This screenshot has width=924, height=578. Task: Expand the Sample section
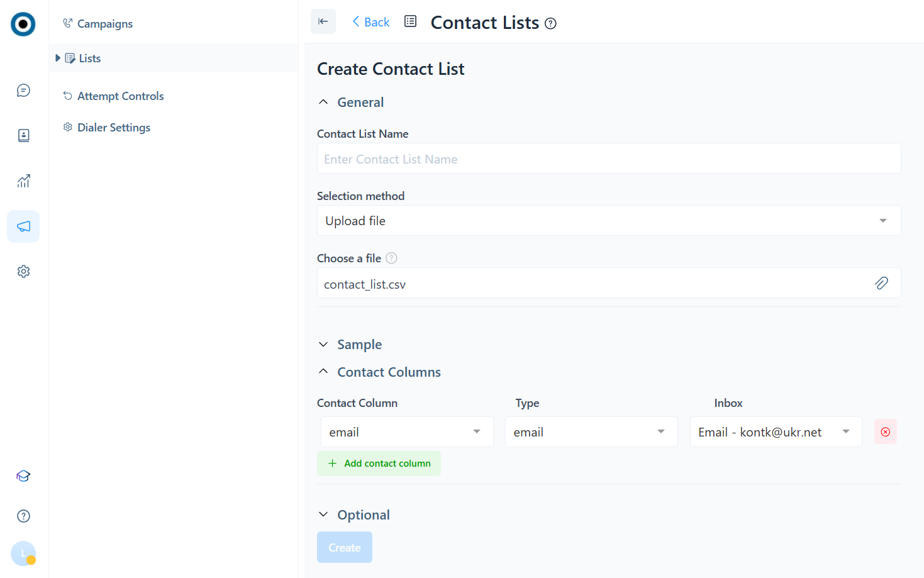pyautogui.click(x=359, y=345)
